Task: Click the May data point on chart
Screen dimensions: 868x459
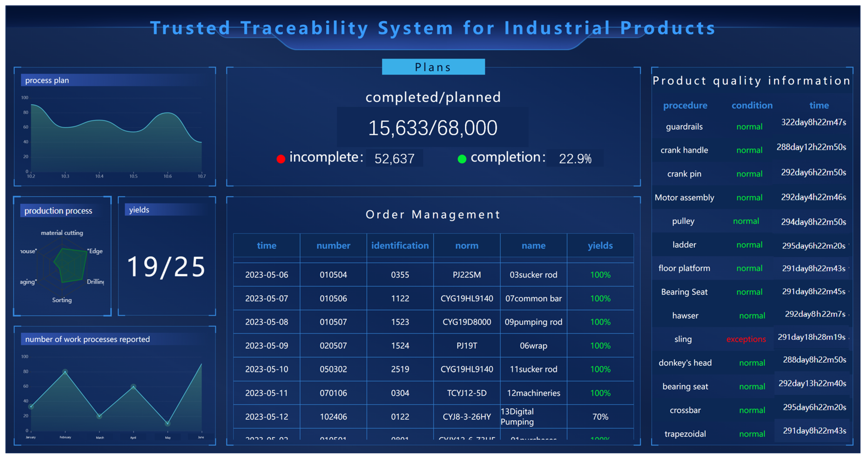Action: click(168, 423)
